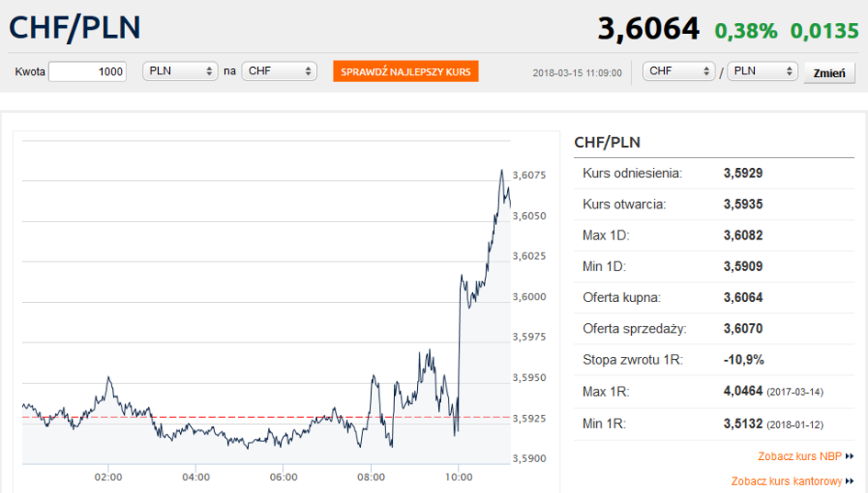Click Kurs odniesienia value 3,5929
Image resolution: width=868 pixels, height=493 pixels.
(x=743, y=174)
